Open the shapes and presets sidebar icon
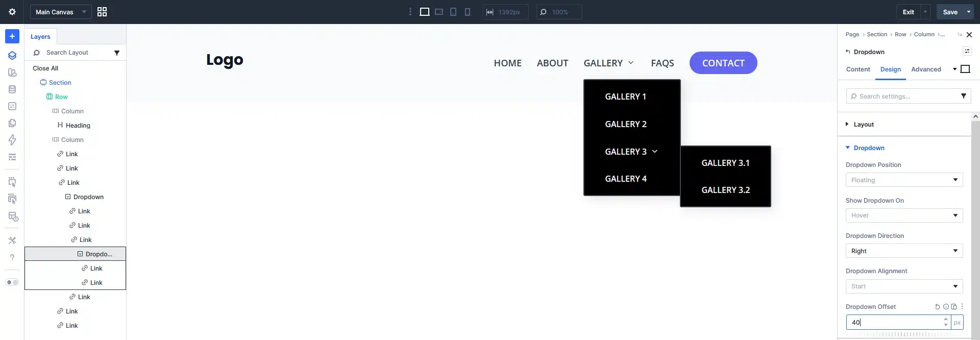 click(x=12, y=72)
